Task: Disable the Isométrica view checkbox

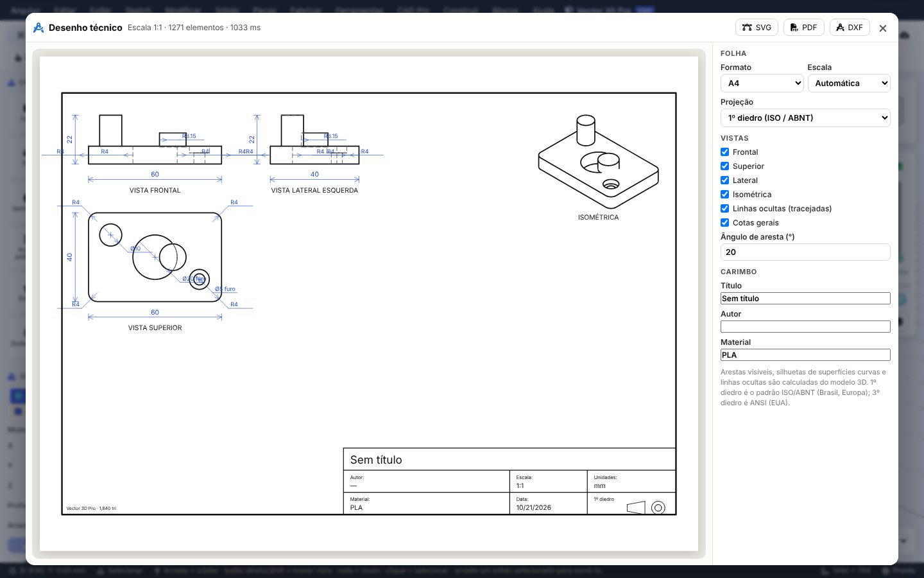Action: 724,195
